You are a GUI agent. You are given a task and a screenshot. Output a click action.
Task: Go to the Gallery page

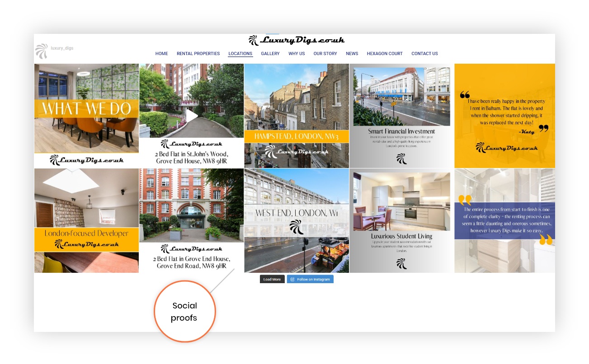270,54
